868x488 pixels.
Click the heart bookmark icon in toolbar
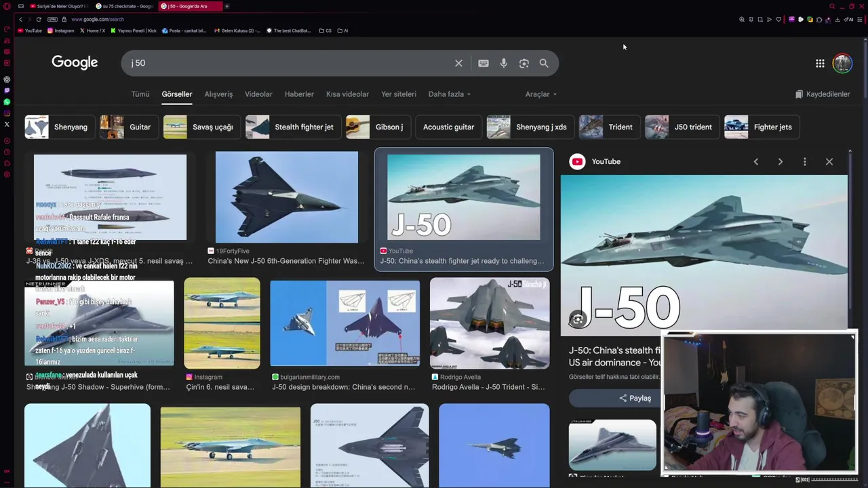coord(778,20)
